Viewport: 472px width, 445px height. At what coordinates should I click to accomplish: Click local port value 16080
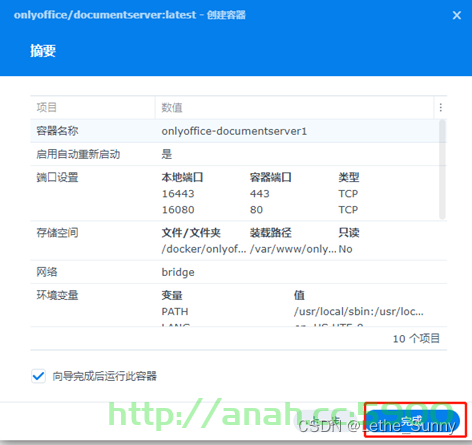(x=178, y=210)
